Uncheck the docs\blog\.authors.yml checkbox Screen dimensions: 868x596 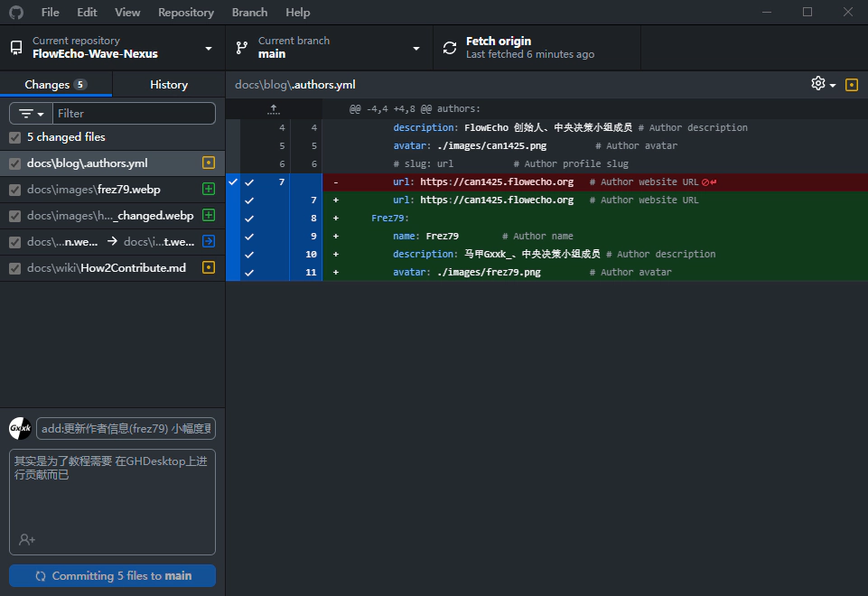(x=14, y=164)
